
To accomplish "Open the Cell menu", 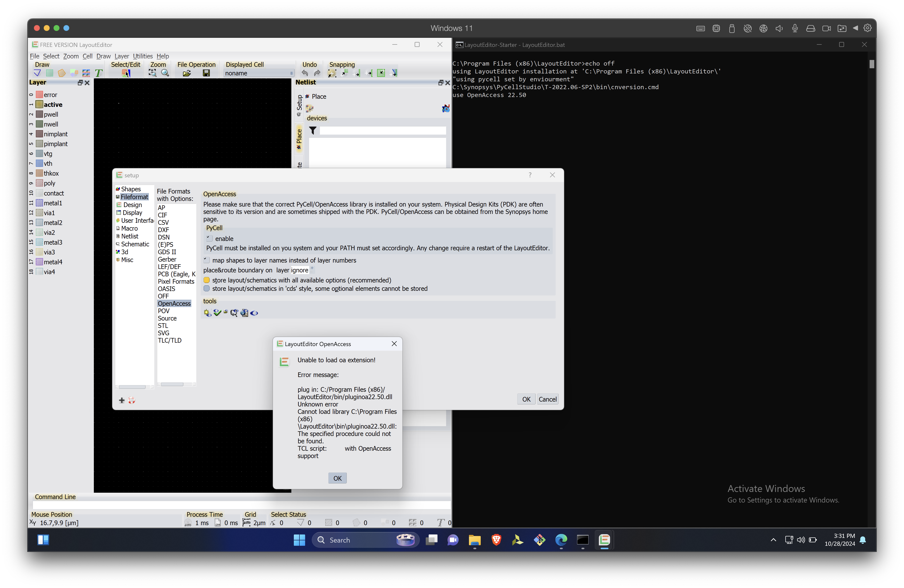I will click(x=87, y=56).
